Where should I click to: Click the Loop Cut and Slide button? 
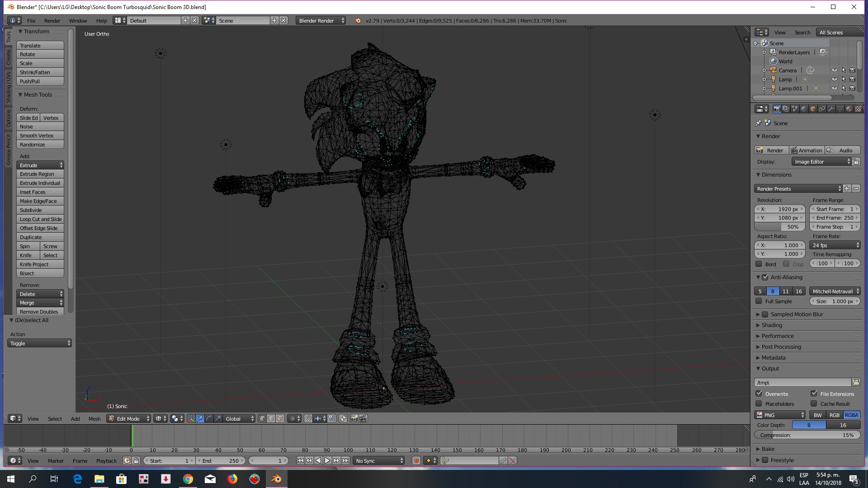[x=40, y=219]
